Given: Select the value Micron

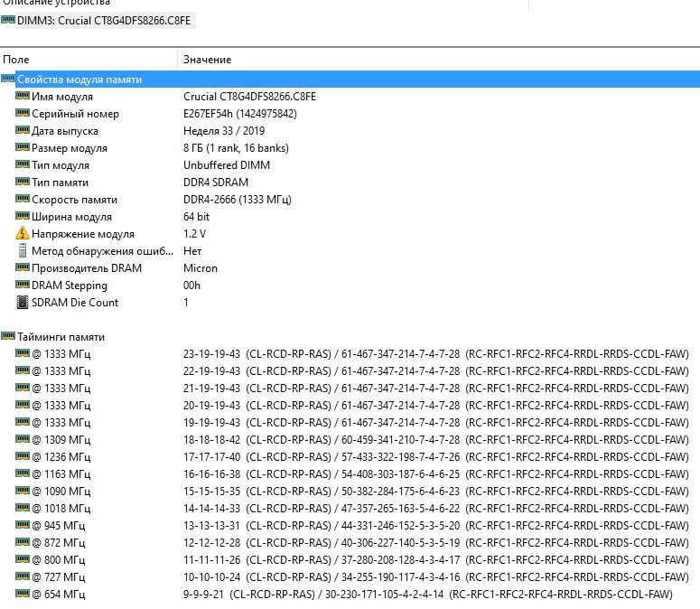Looking at the screenshot, I should coord(200,267).
